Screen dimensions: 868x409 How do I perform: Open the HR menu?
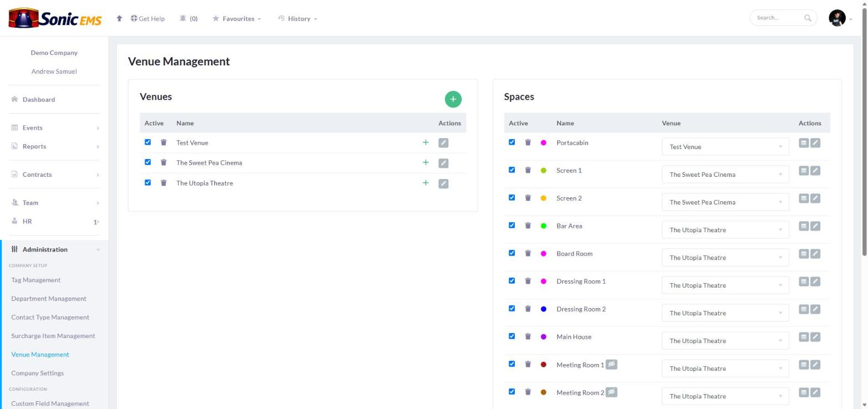point(54,222)
